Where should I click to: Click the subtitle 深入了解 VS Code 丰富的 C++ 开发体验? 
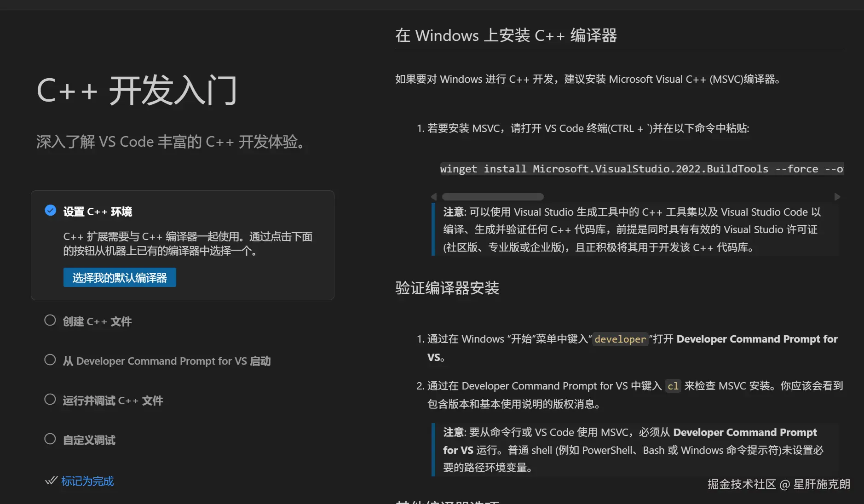pyautogui.click(x=171, y=142)
